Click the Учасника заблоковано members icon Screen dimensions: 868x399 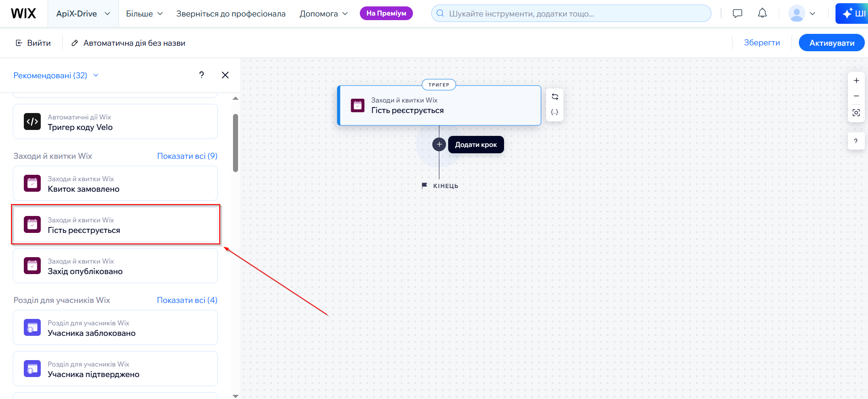click(x=32, y=328)
